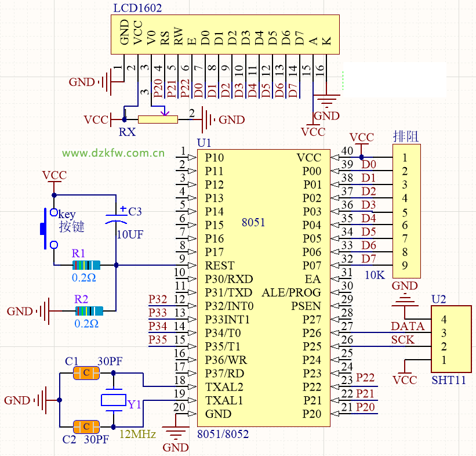Select the C2 30PF capacitor symbol
Screen dimensions: 476x456
click(x=86, y=427)
